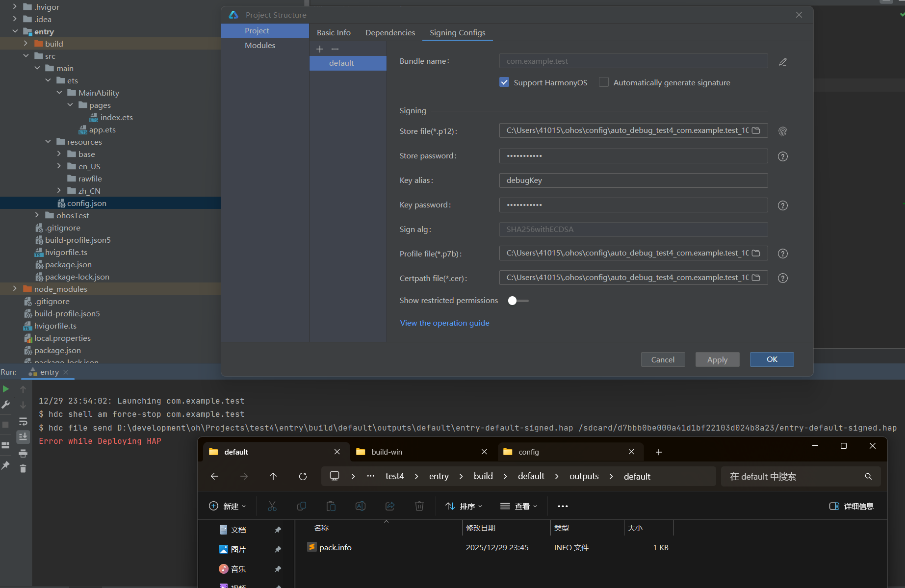Click the edit pencil icon beside Bundle name
The width and height of the screenshot is (905, 588).
click(x=783, y=62)
